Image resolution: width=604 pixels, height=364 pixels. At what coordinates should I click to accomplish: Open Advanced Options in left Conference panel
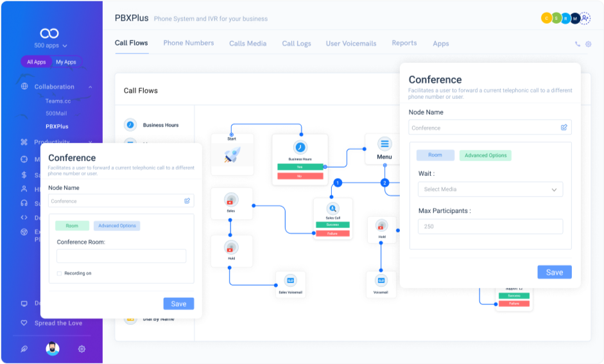click(x=117, y=226)
